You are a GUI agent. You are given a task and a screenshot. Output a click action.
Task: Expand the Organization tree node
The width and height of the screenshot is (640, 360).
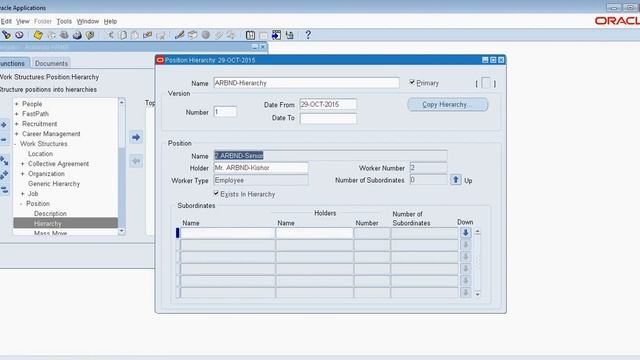(22, 174)
